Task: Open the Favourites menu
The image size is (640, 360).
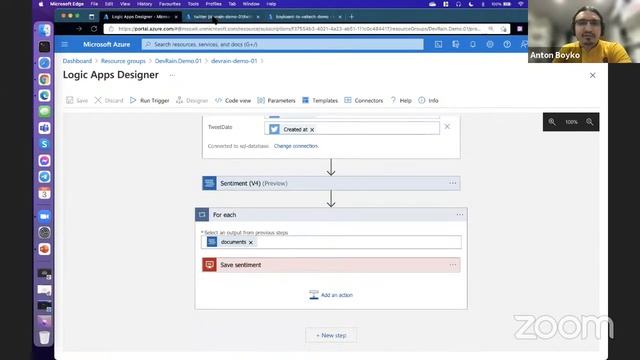Action: 170,4
